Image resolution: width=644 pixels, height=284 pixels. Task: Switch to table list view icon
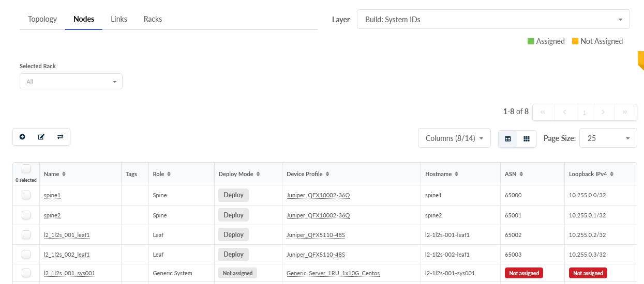tap(508, 139)
